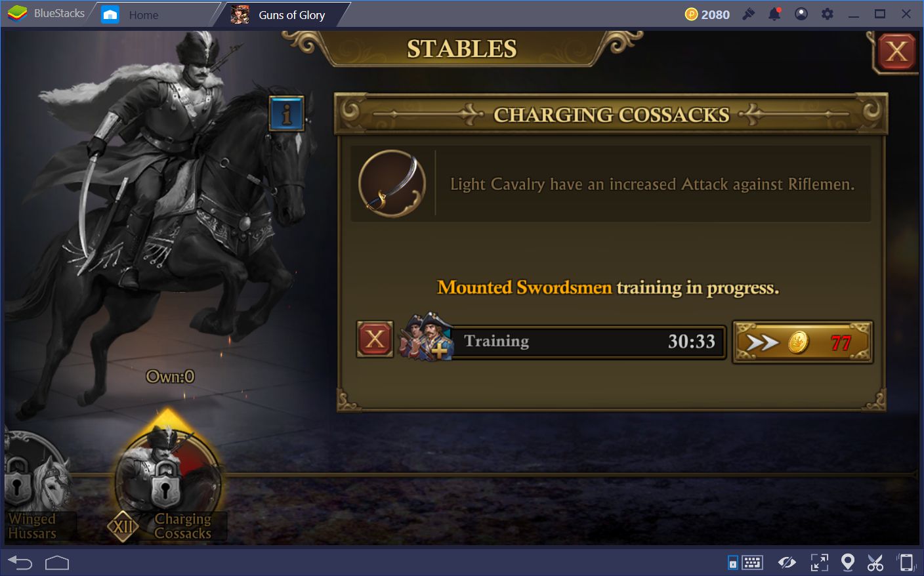Screen dimensions: 924x576
Task: Open BlueStacks settings gear
Action: [x=828, y=14]
